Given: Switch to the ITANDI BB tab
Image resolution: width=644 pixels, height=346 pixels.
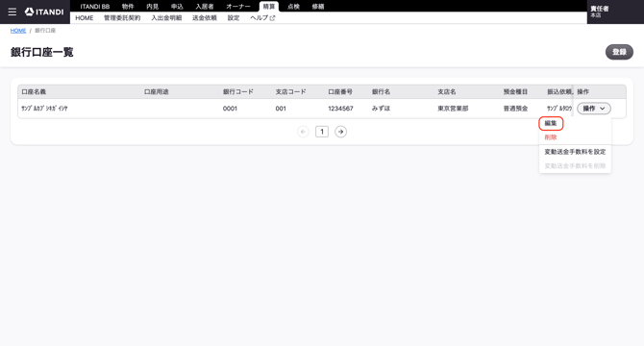Looking at the screenshot, I should 95,7.
